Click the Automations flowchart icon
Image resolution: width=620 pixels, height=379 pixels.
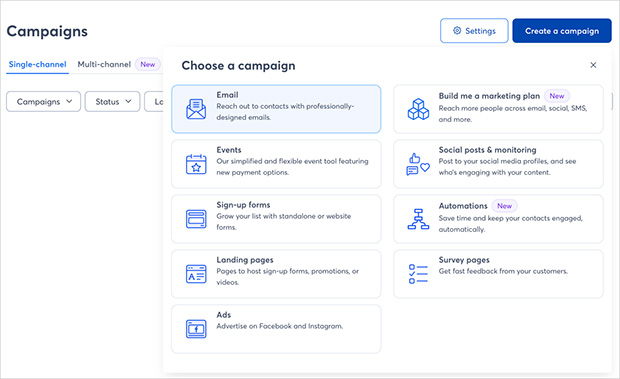pos(418,219)
